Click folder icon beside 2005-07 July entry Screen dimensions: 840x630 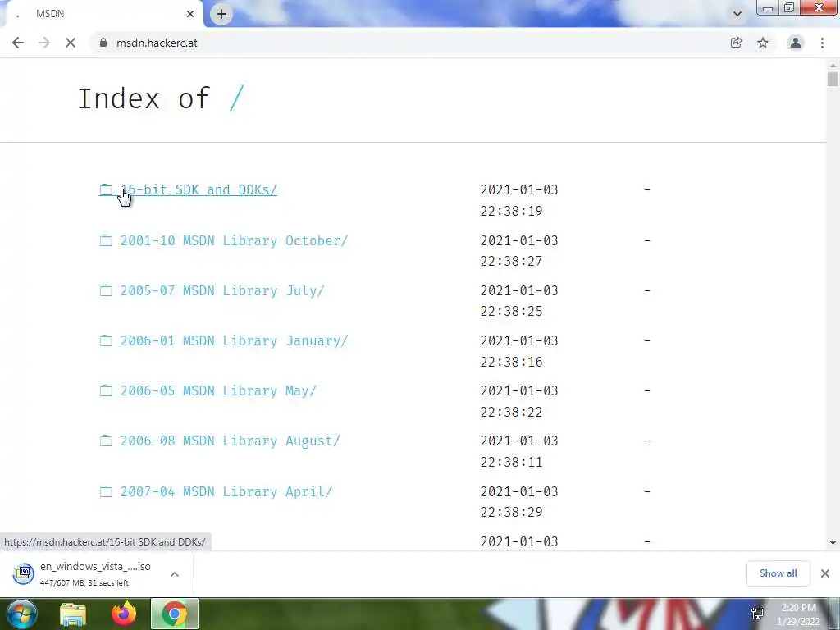(106, 290)
